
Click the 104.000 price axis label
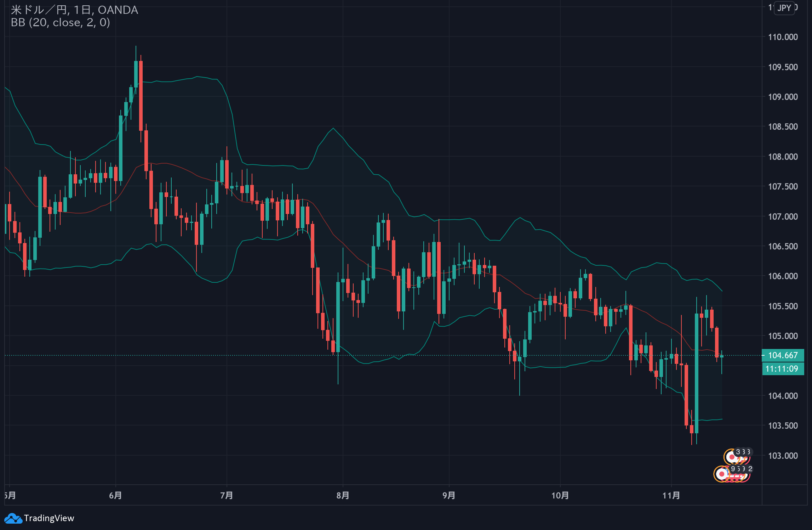click(x=783, y=396)
